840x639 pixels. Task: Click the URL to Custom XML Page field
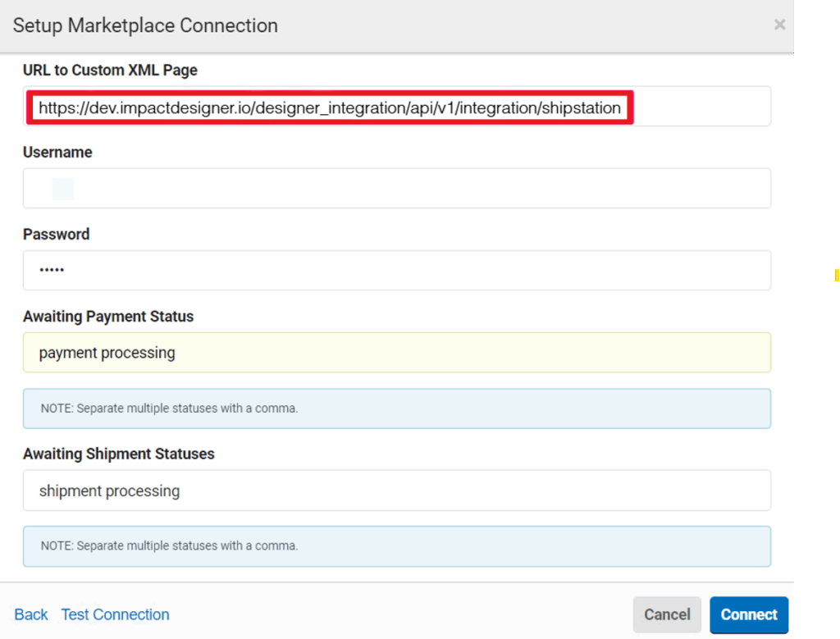click(396, 107)
